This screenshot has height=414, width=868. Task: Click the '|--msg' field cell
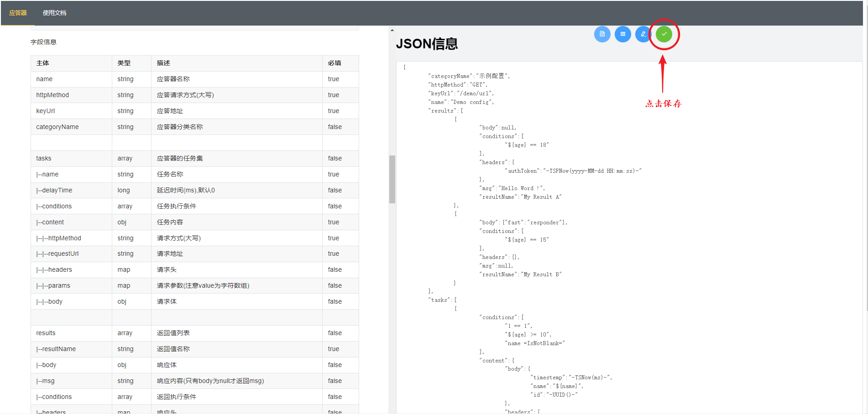pyautogui.click(x=71, y=381)
